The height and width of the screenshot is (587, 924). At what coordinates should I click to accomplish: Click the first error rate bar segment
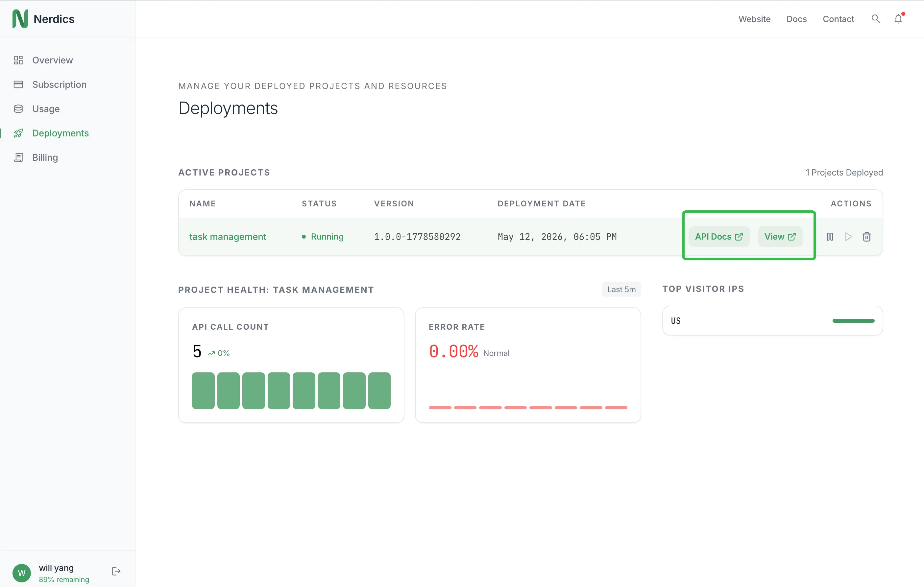440,408
